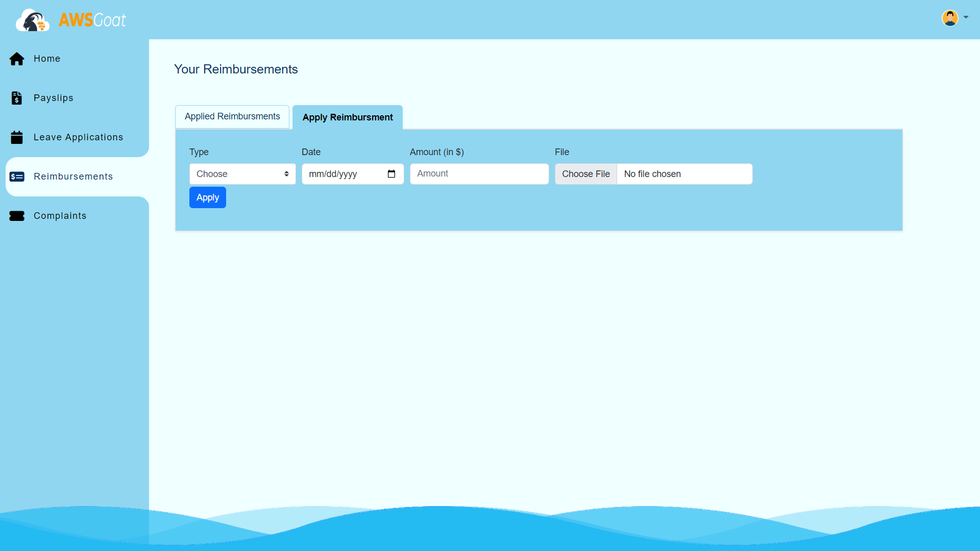Open the calendar picker icon in Date field
The width and height of the screenshot is (980, 551).
point(391,174)
